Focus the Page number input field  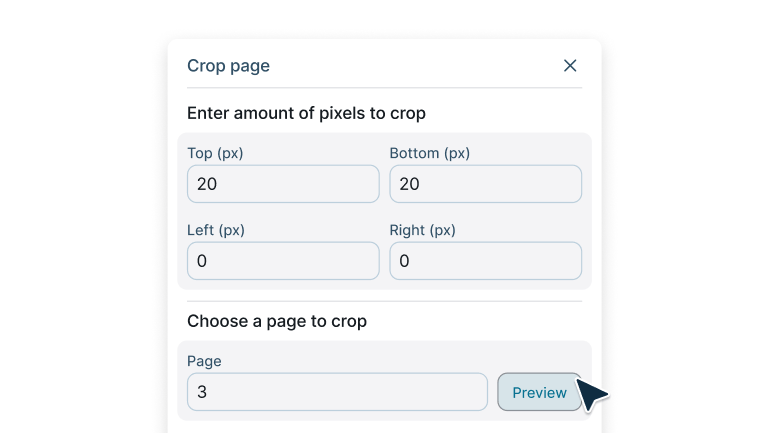(337, 392)
